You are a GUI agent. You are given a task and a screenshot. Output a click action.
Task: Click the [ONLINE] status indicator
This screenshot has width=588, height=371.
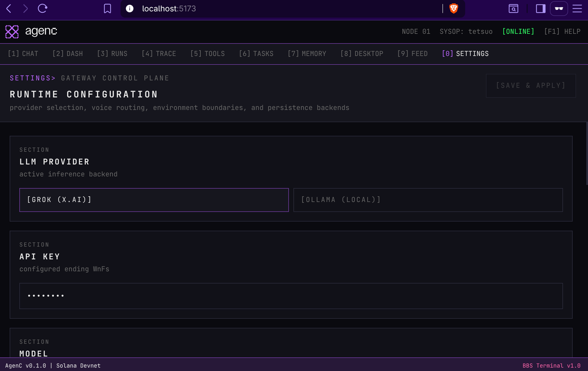coord(518,31)
